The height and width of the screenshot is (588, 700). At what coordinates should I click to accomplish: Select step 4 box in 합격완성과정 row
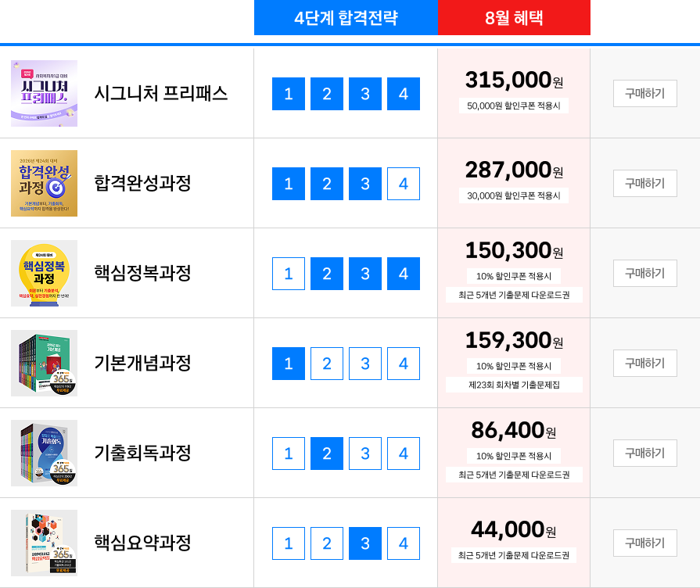pos(404,184)
